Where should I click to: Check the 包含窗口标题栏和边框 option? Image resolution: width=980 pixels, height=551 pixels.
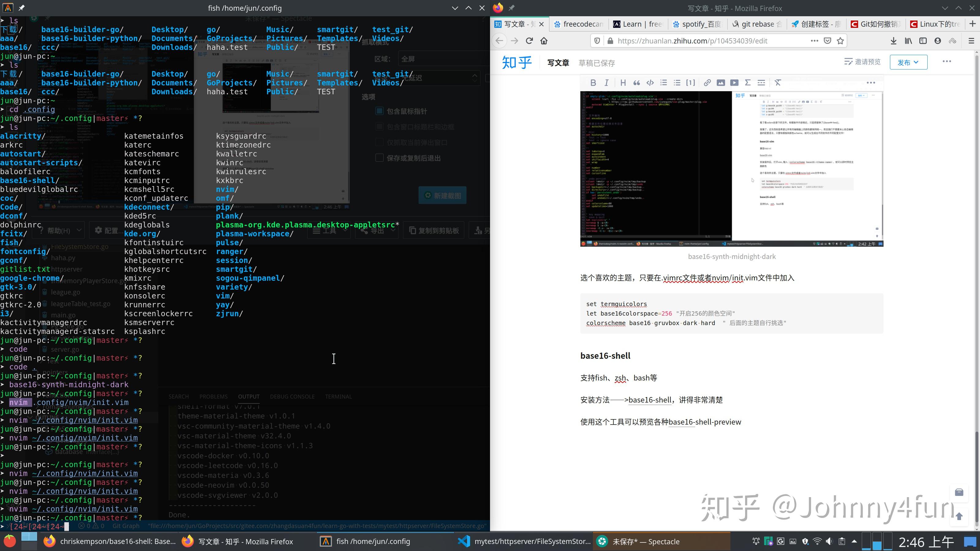click(x=379, y=126)
